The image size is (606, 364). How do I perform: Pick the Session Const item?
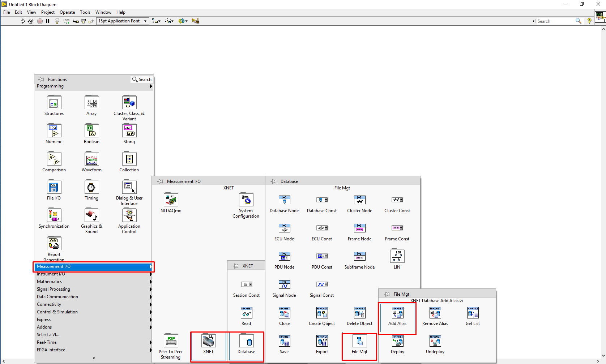click(x=246, y=284)
